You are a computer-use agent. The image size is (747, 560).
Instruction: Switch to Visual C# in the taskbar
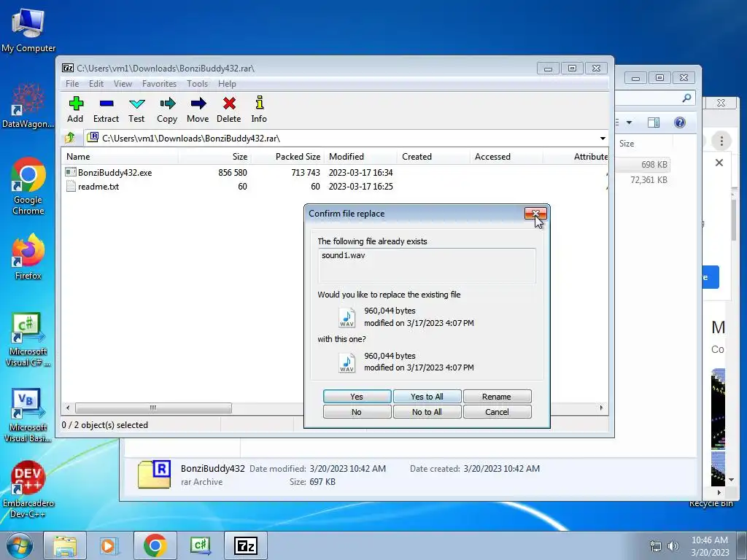[x=200, y=545]
